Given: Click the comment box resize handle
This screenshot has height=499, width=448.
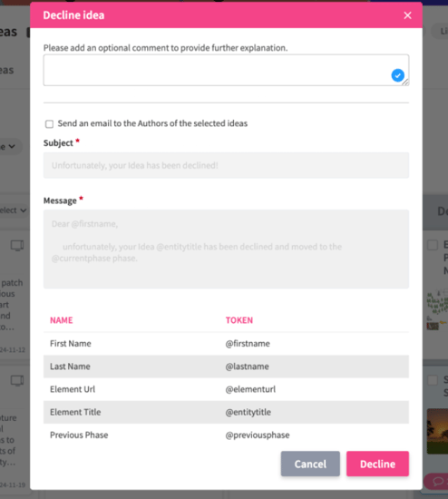Looking at the screenshot, I should [405, 83].
